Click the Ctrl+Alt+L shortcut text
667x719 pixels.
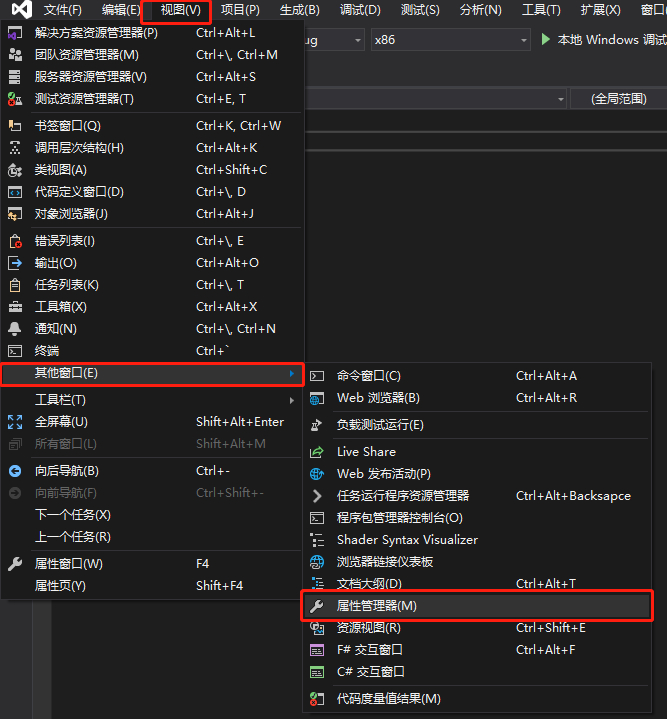(x=226, y=33)
